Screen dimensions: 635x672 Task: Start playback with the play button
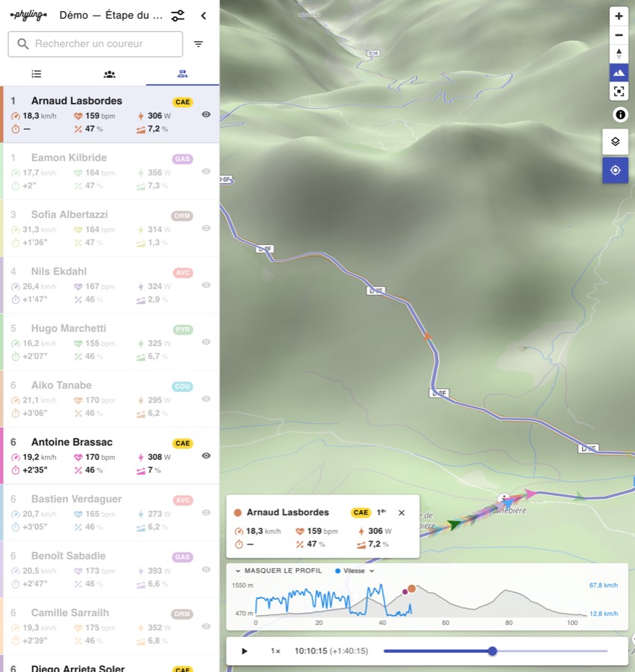click(245, 651)
